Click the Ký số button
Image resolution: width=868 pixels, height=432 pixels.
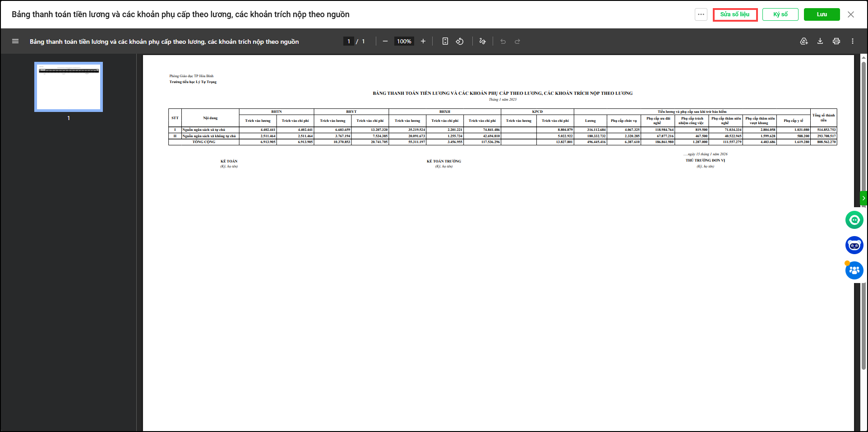pos(780,14)
